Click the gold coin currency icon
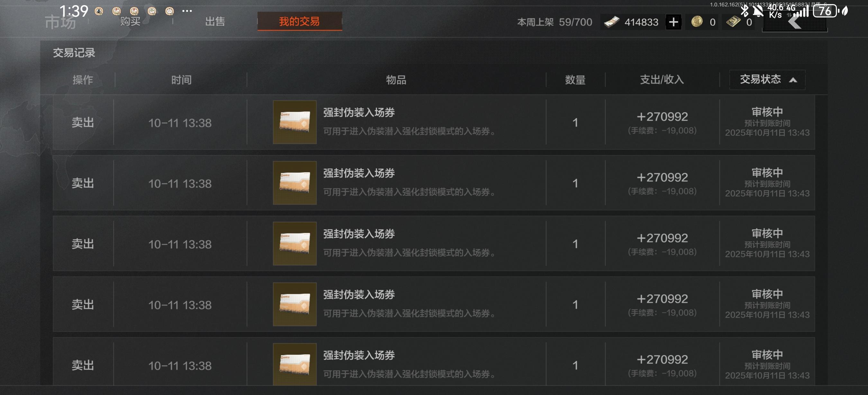 click(x=697, y=22)
